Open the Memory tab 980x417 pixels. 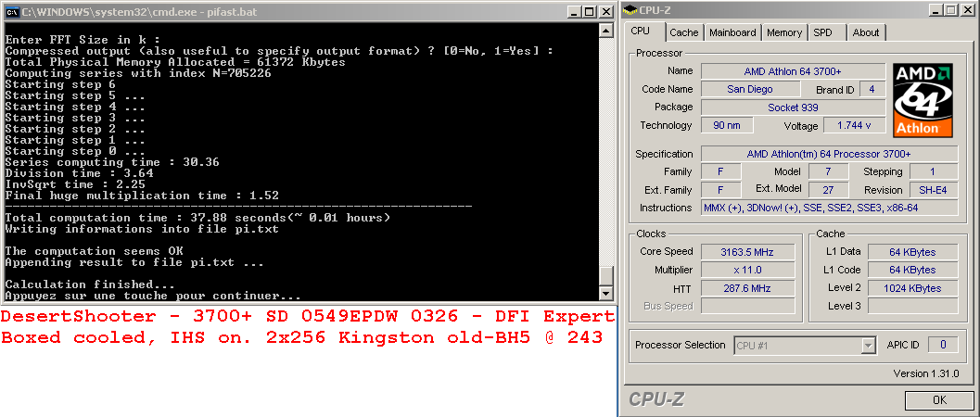coord(784,32)
